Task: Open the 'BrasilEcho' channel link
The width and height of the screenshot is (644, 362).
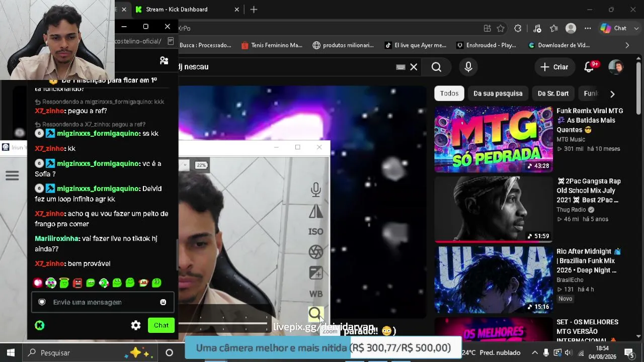Action: point(570,280)
